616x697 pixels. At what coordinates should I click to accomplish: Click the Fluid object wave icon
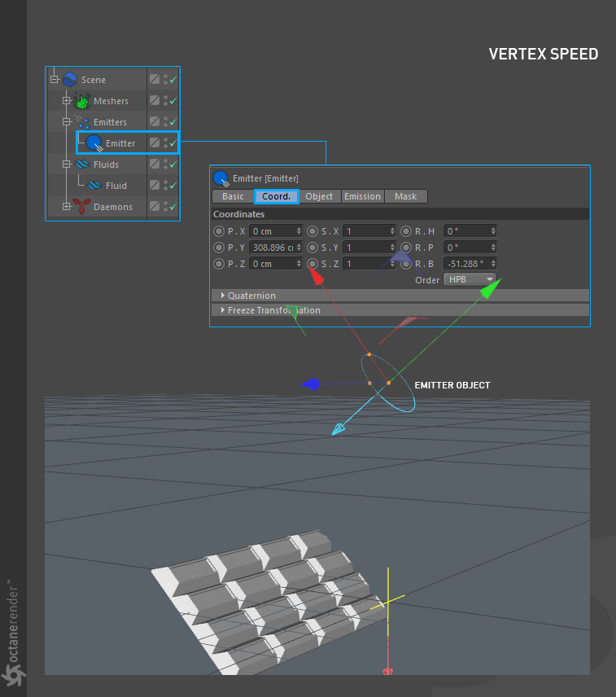94,186
